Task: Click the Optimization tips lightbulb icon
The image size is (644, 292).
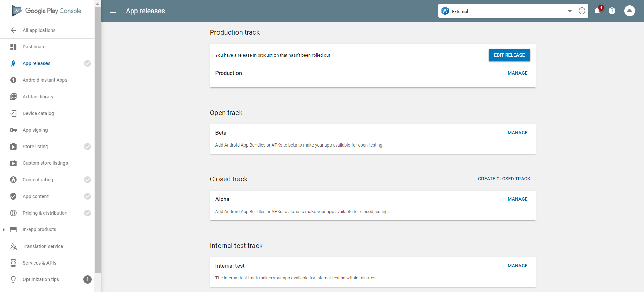Action: (x=13, y=279)
